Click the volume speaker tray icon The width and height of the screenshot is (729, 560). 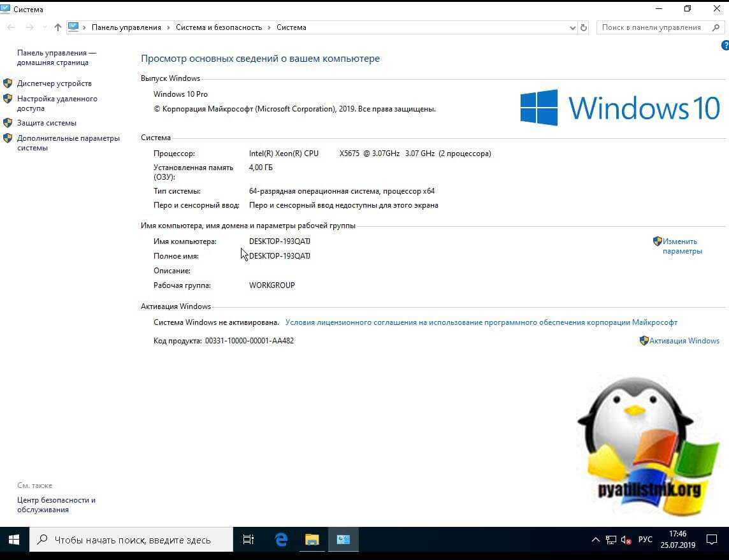626,540
